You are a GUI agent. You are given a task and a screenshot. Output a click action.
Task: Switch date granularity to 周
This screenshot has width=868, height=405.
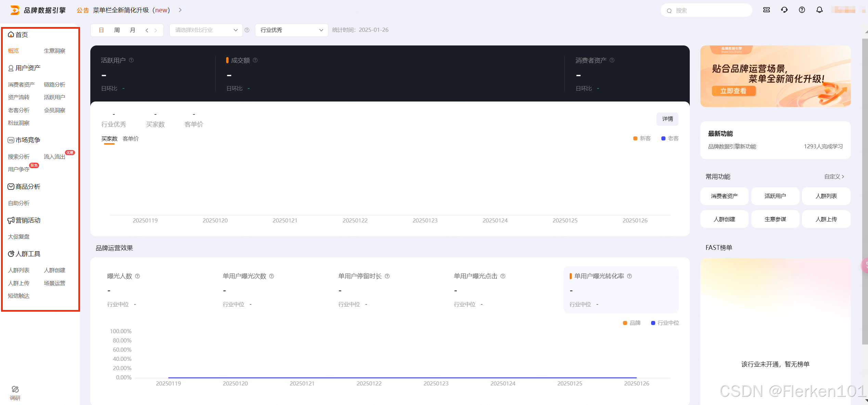[117, 30]
